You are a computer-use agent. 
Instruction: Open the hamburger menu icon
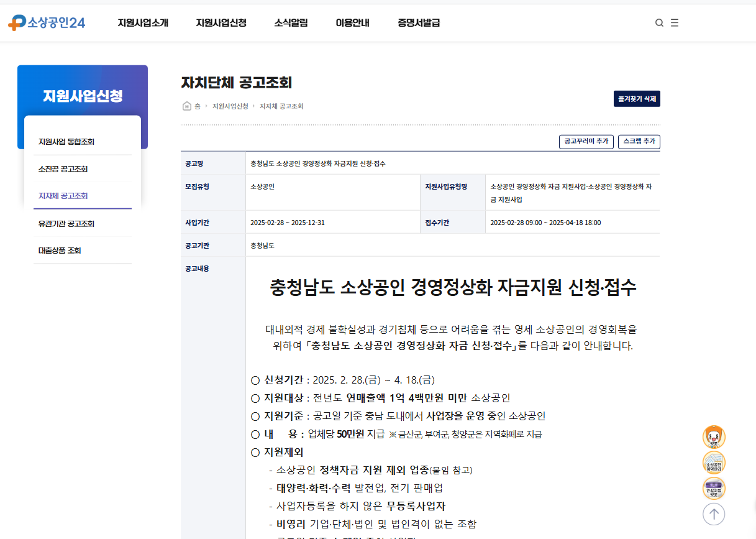click(674, 22)
